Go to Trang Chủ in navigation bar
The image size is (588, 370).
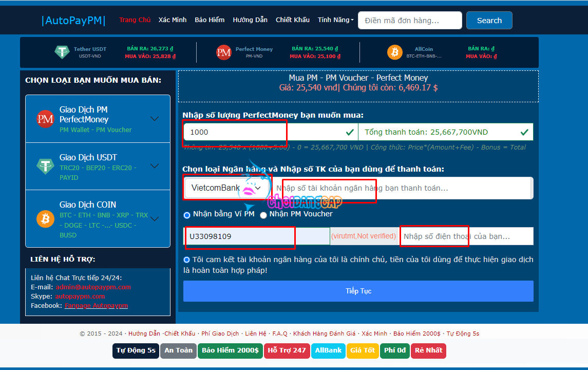click(135, 20)
